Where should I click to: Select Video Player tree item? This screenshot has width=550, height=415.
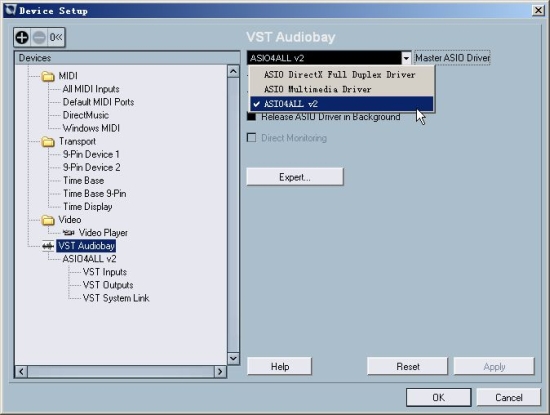tap(103, 233)
